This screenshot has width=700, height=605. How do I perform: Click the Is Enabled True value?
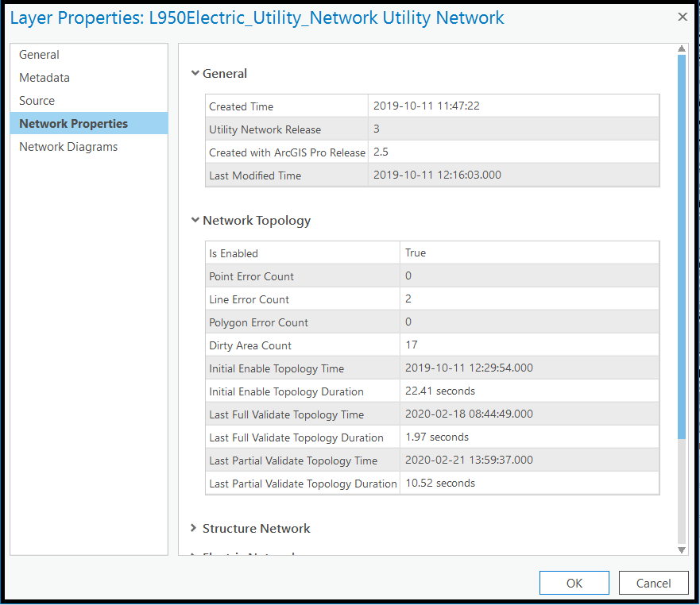pos(414,252)
